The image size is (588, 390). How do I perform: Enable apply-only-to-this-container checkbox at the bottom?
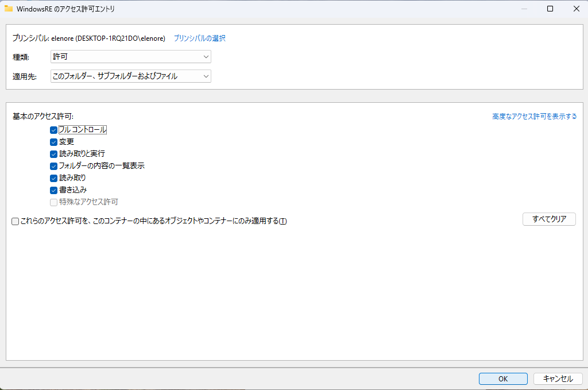point(16,222)
